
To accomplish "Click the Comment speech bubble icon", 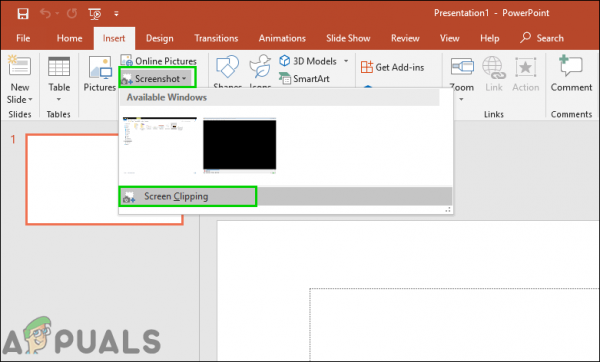I will point(571,66).
